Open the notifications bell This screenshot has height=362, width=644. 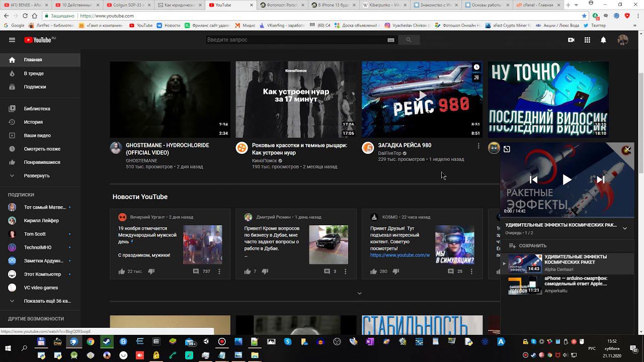tap(603, 40)
